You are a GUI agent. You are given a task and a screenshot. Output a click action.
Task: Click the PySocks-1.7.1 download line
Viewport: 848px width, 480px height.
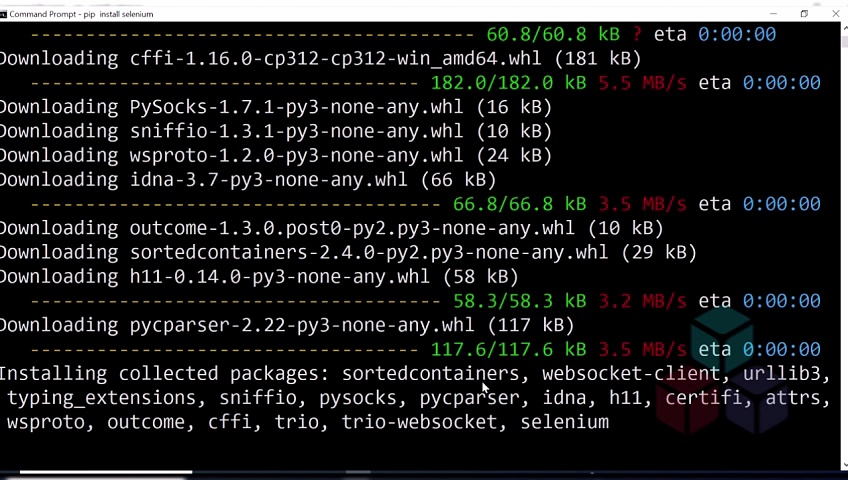pyautogui.click(x=275, y=107)
